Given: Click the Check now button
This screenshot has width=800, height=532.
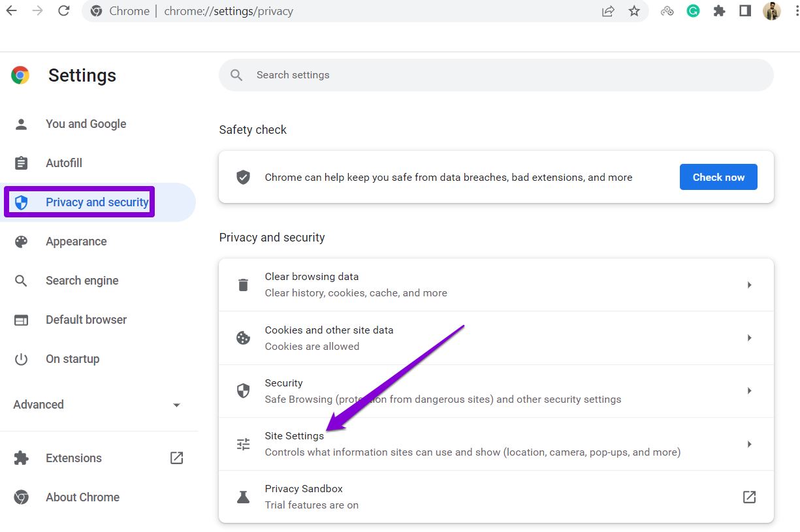Looking at the screenshot, I should [718, 177].
